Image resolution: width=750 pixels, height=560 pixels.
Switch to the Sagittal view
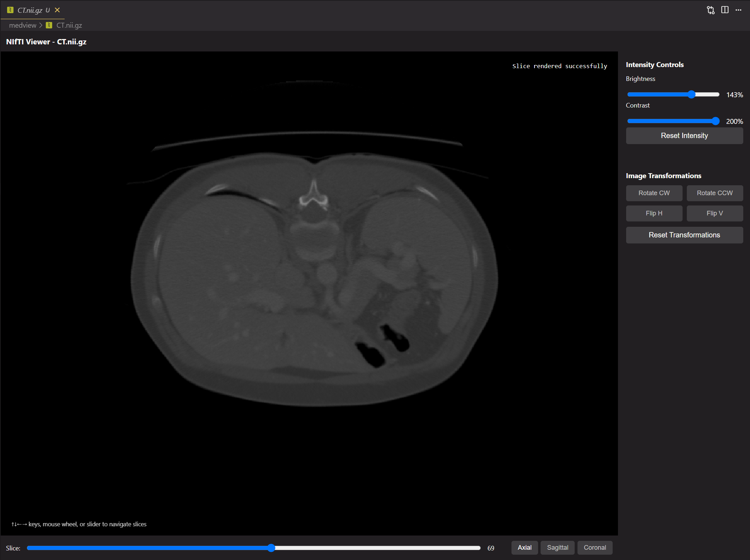558,548
